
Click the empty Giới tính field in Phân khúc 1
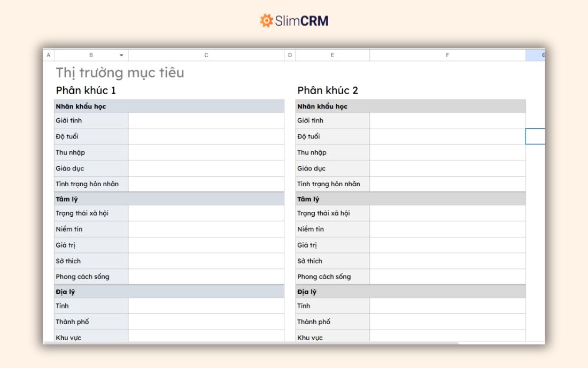pyautogui.click(x=206, y=120)
